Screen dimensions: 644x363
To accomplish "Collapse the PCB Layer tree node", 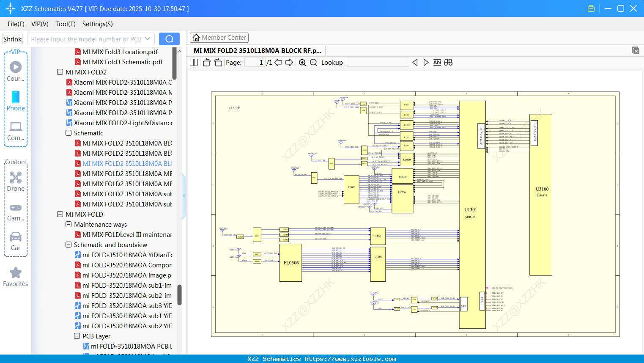I will (77, 336).
